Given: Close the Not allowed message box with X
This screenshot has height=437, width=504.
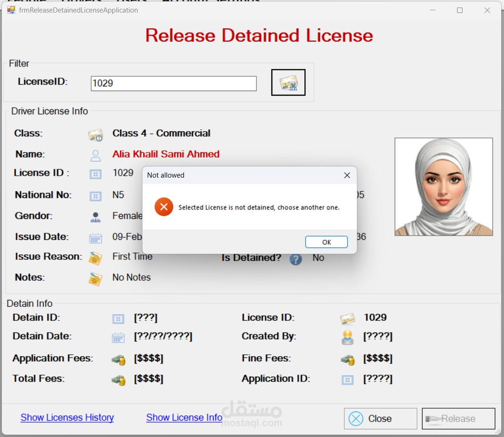Looking at the screenshot, I should (347, 175).
